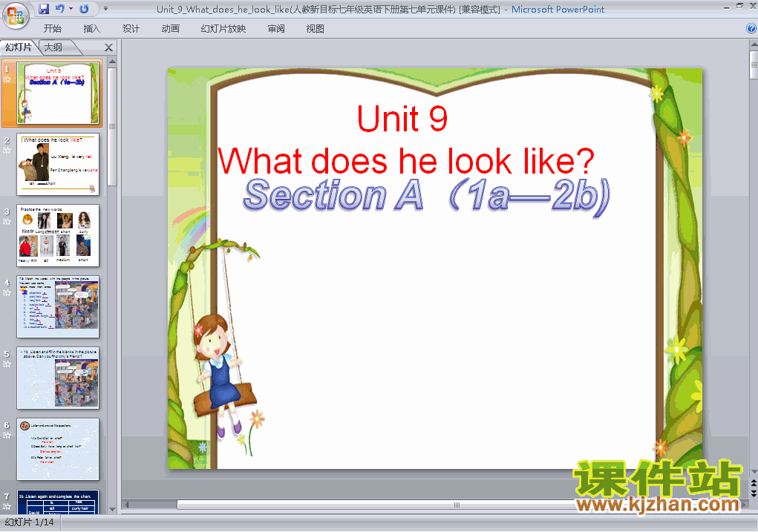Click animation star icon beside slide 1
758x532 pixels.
point(7,79)
